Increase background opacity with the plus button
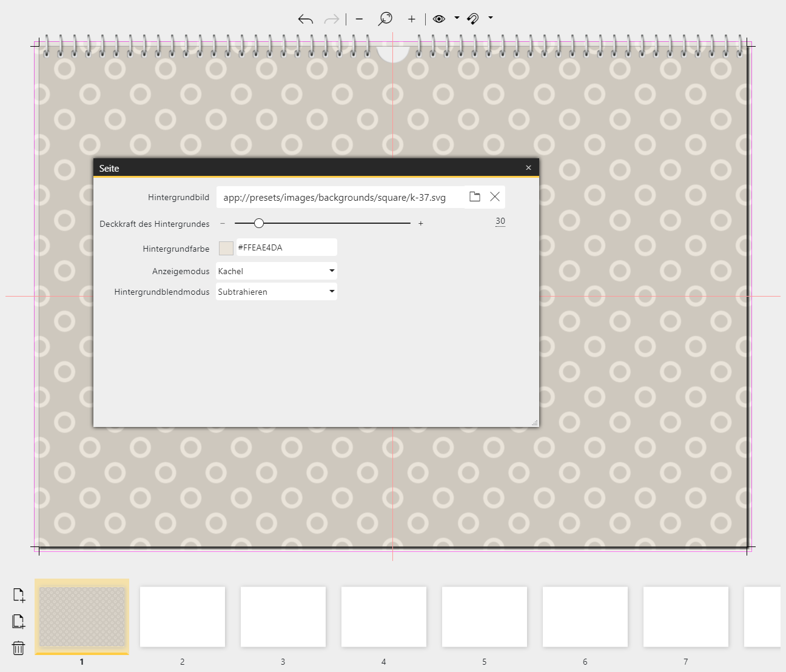786x672 pixels. click(x=421, y=224)
